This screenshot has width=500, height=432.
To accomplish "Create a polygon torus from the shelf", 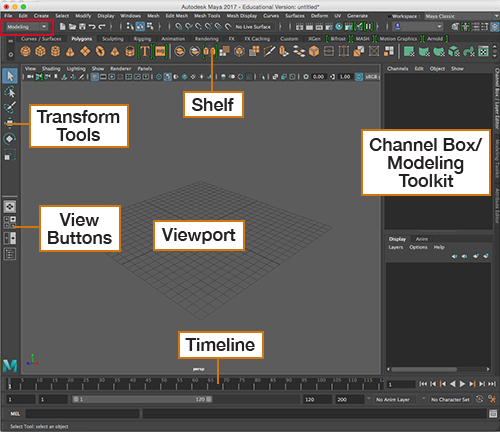I will pyautogui.click(x=100, y=51).
